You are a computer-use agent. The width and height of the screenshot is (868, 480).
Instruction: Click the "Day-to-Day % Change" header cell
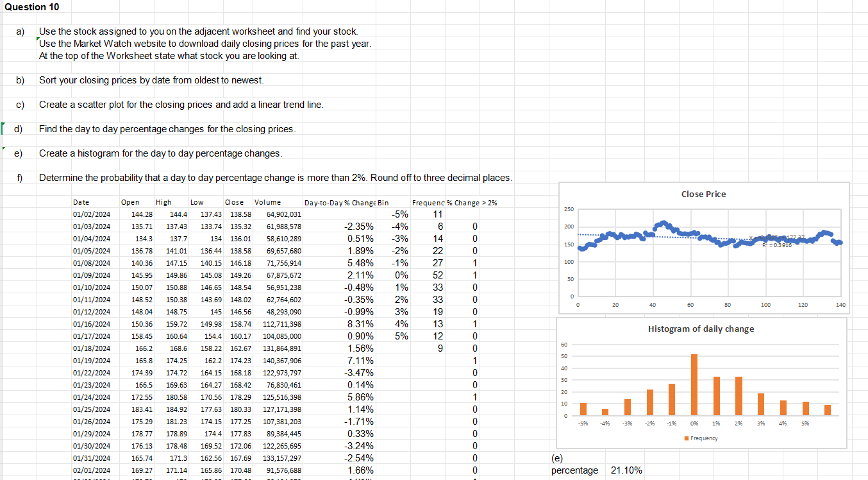pyautogui.click(x=340, y=203)
